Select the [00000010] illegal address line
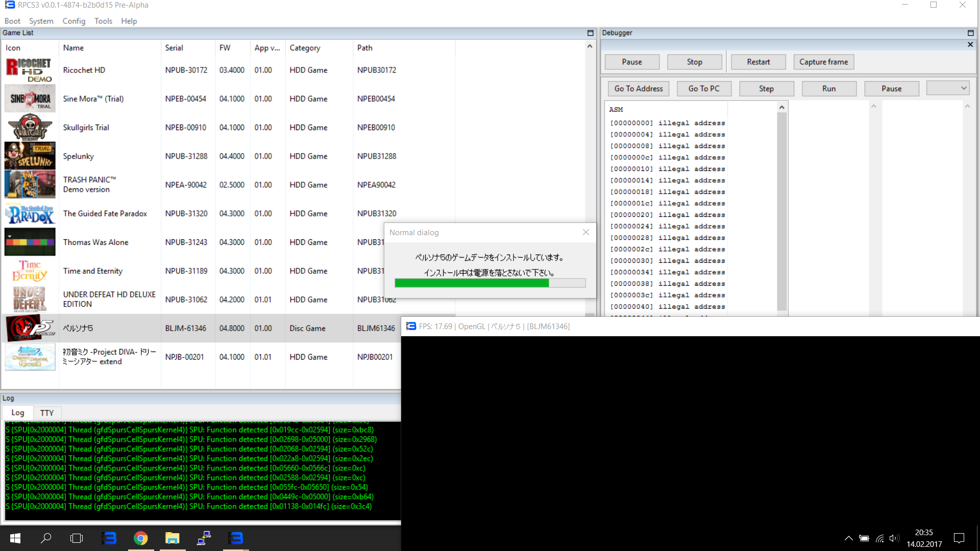Image resolution: width=980 pixels, height=551 pixels. 667,169
